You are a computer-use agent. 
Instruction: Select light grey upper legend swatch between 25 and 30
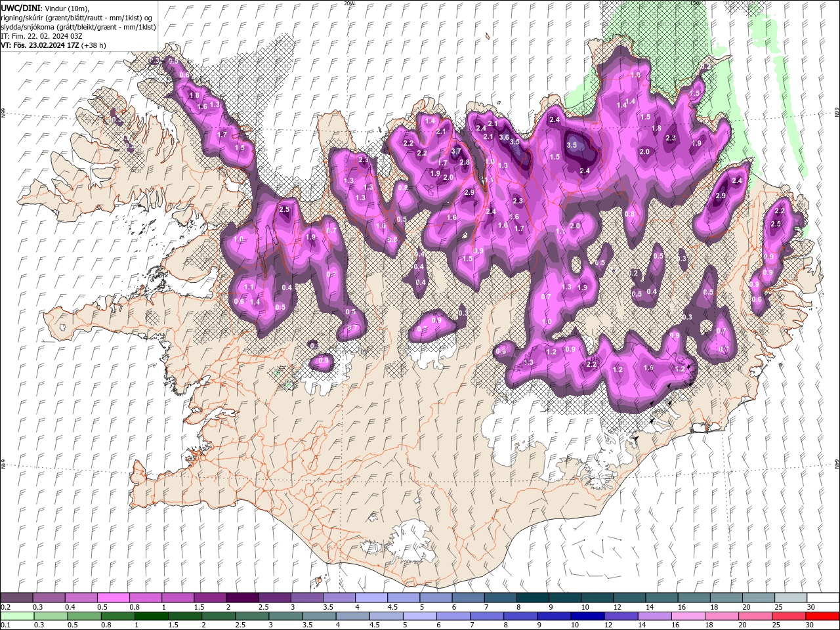(x=791, y=597)
